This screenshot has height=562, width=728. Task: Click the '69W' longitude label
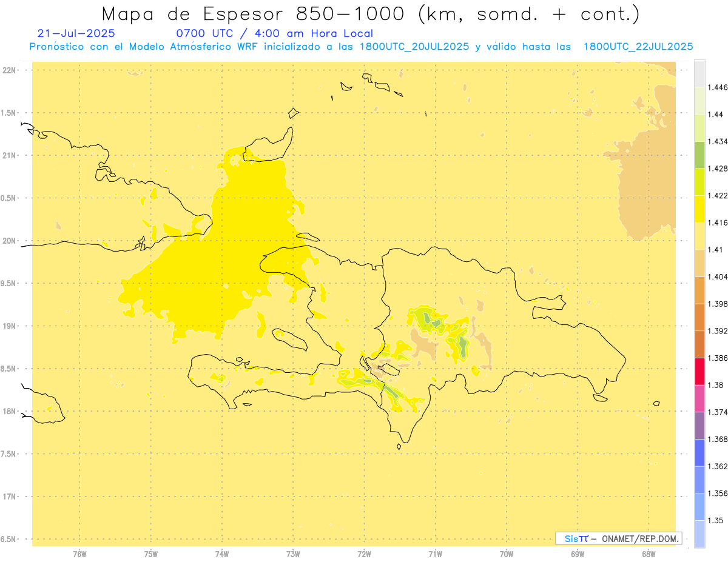578,554
